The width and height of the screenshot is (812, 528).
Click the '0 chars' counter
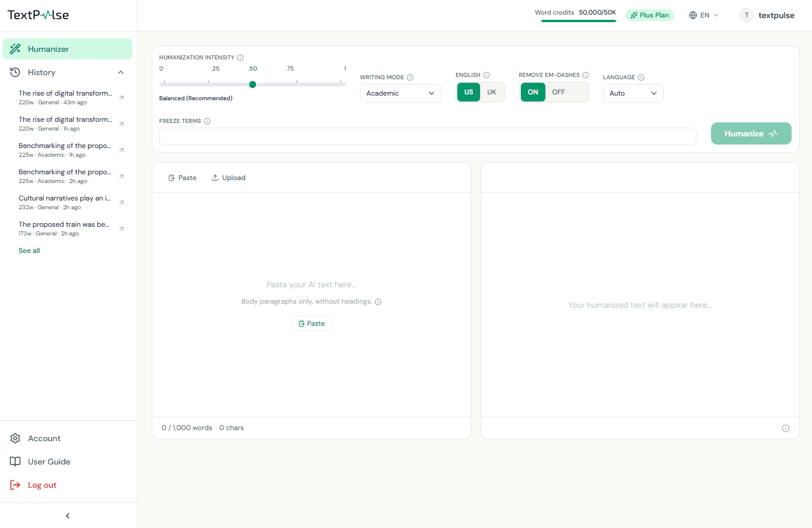pos(232,428)
